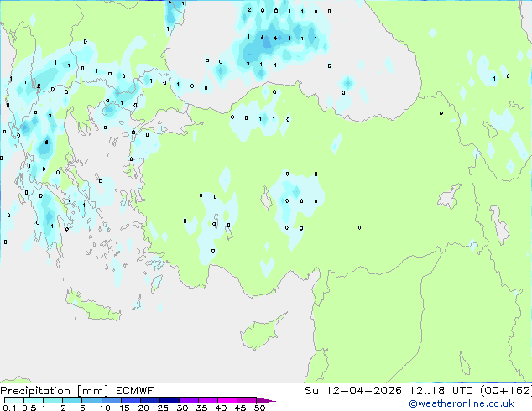This screenshot has height=411, width=532.
Task: Click the 40–45 mm magenta legend swatch
Action: coord(227,400)
